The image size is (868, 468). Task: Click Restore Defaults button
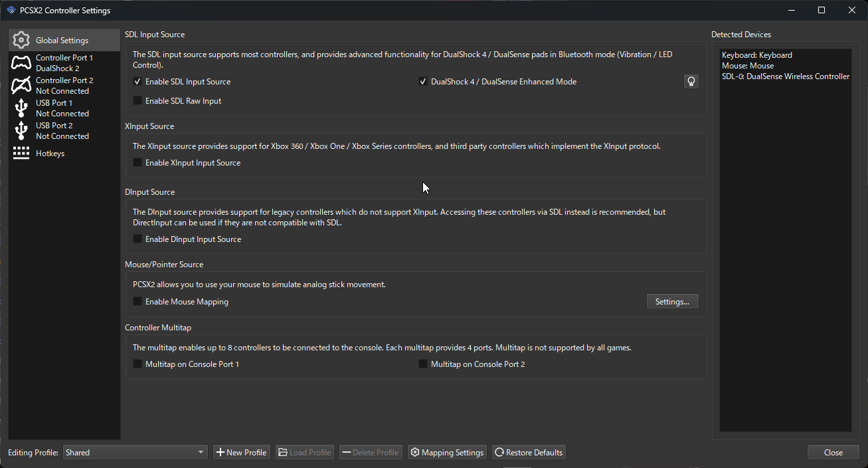(529, 453)
